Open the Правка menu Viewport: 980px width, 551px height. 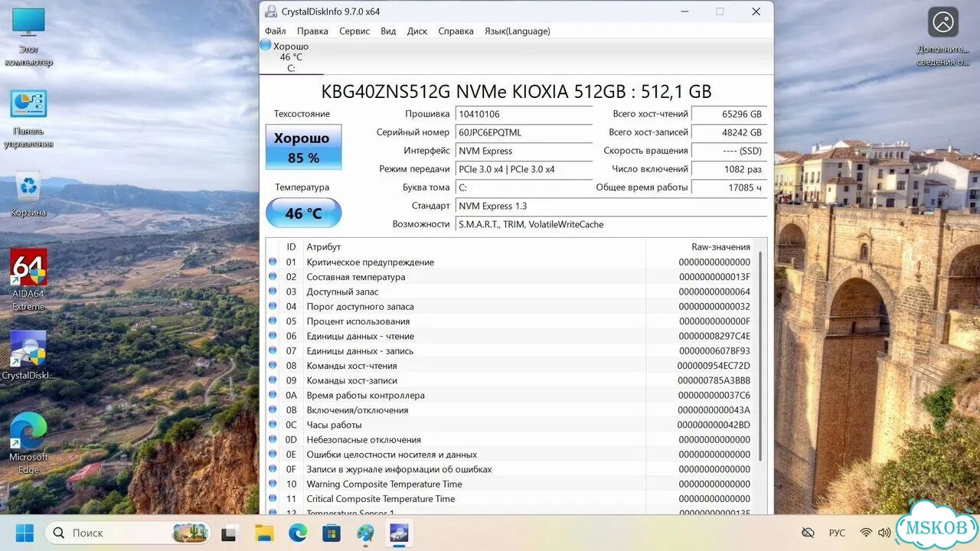(x=312, y=31)
